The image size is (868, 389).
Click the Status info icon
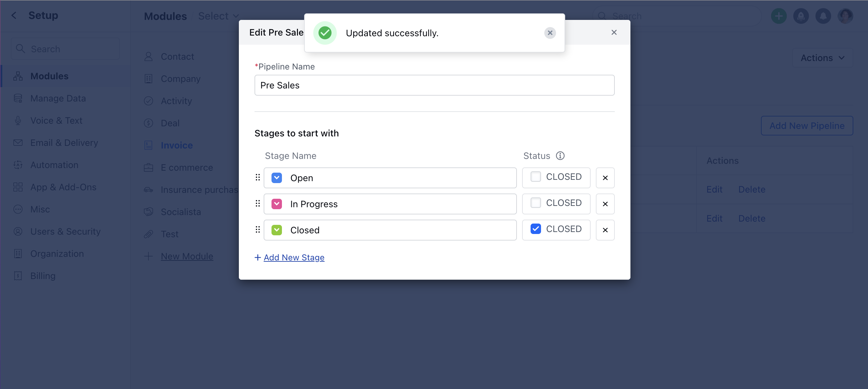[560, 156]
